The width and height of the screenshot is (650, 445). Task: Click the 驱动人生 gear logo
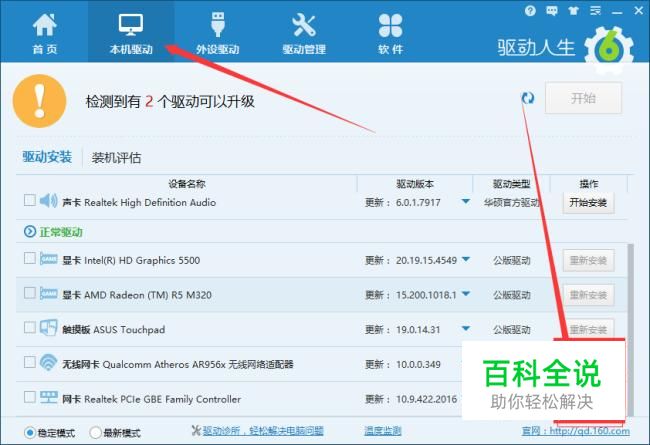coord(609,51)
